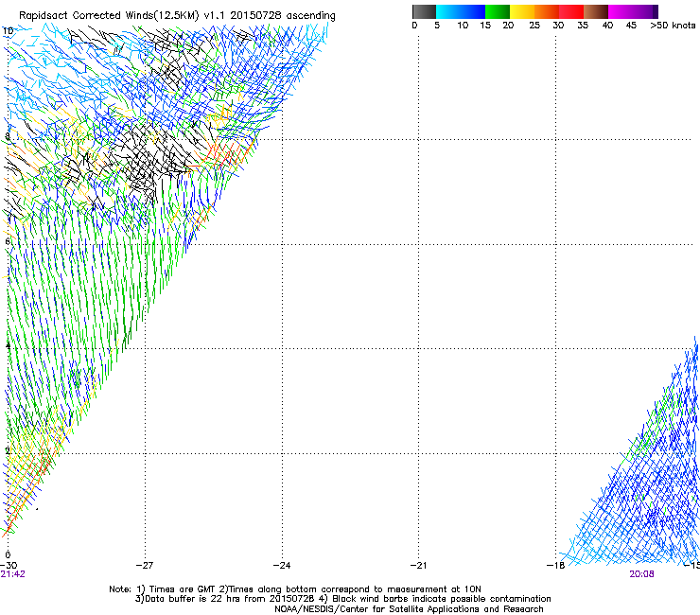Click the green 15-20 knots legend segment
The image size is (700, 615).
pyautogui.click(x=498, y=11)
